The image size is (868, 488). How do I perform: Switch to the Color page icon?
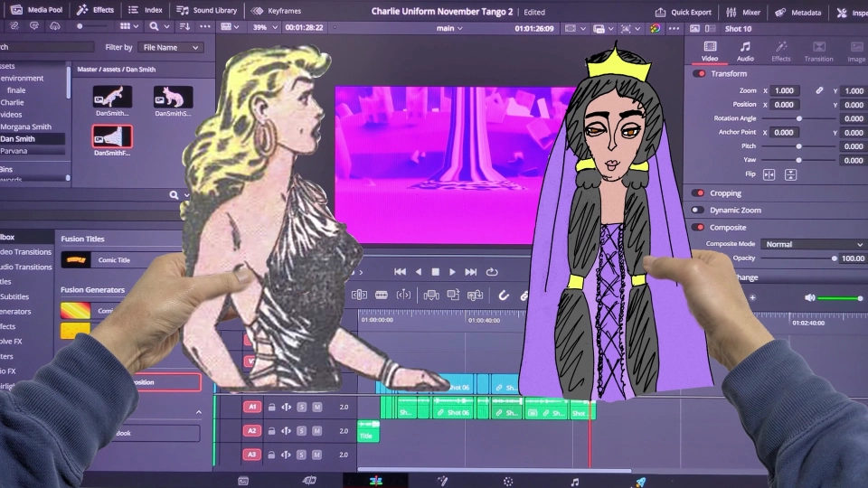[507, 482]
